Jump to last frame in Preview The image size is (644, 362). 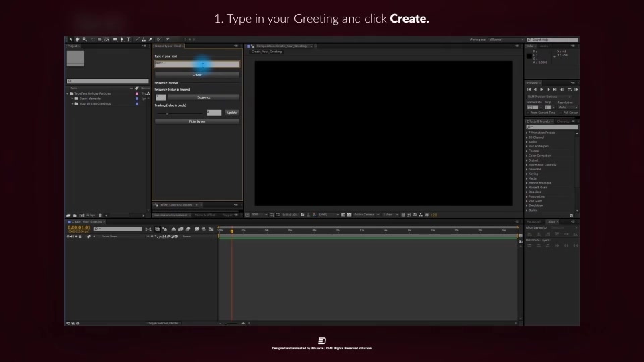(555, 89)
